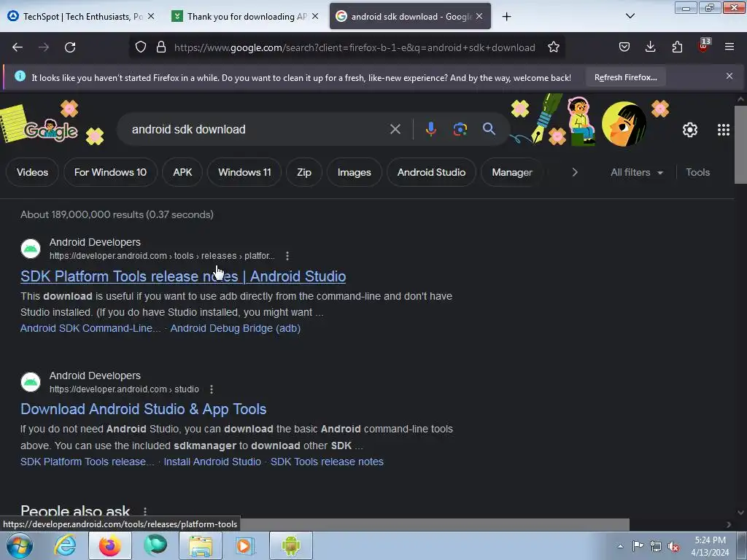View site security padlock info
The height and width of the screenshot is (560, 747).
tap(161, 47)
